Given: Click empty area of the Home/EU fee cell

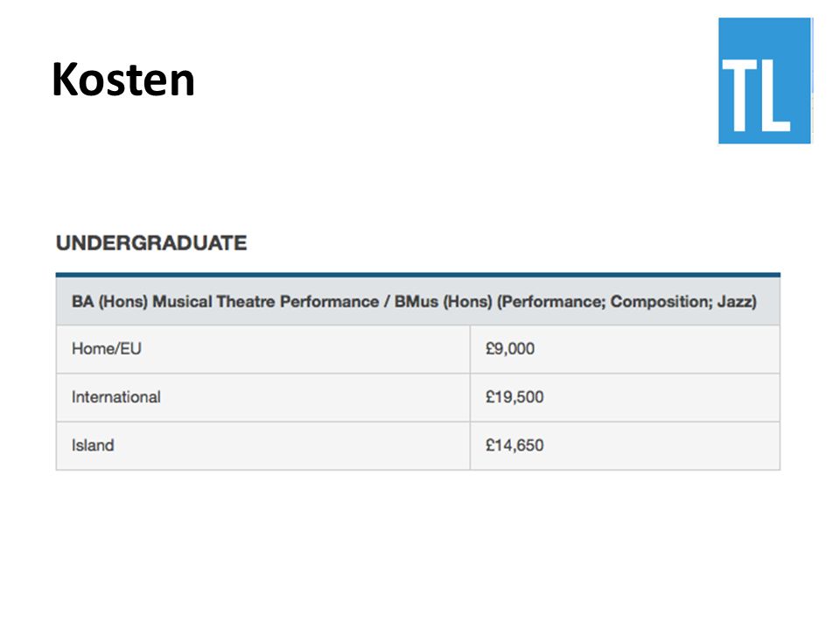Looking at the screenshot, I should point(659,349).
